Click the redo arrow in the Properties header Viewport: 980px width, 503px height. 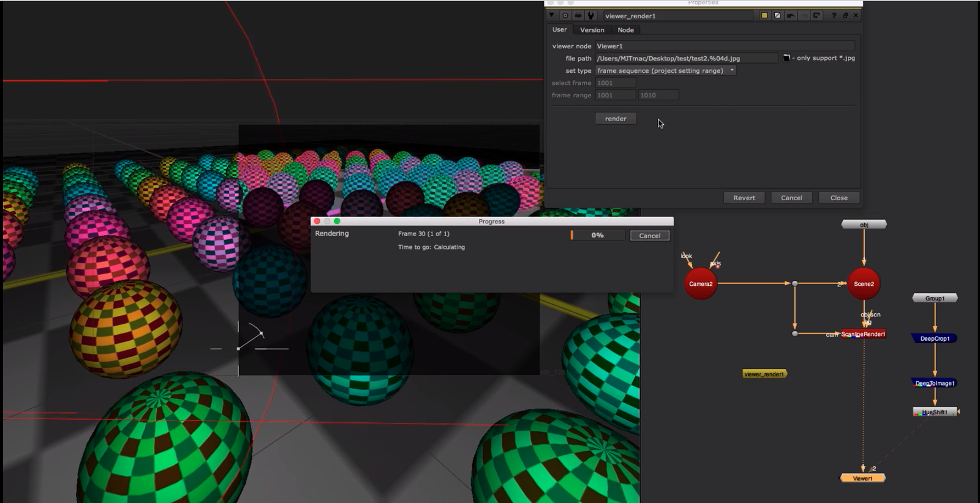tap(803, 15)
